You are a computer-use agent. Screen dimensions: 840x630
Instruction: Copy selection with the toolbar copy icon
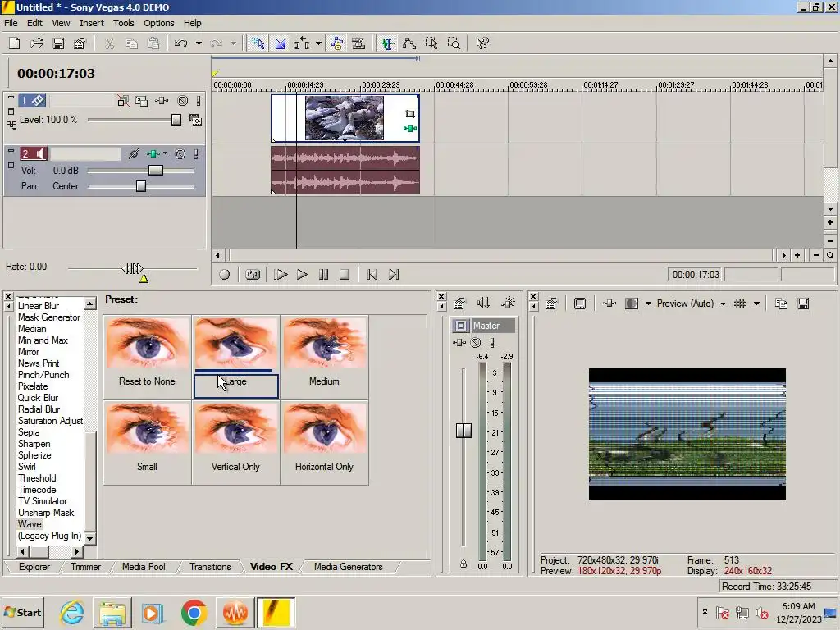pos(131,43)
